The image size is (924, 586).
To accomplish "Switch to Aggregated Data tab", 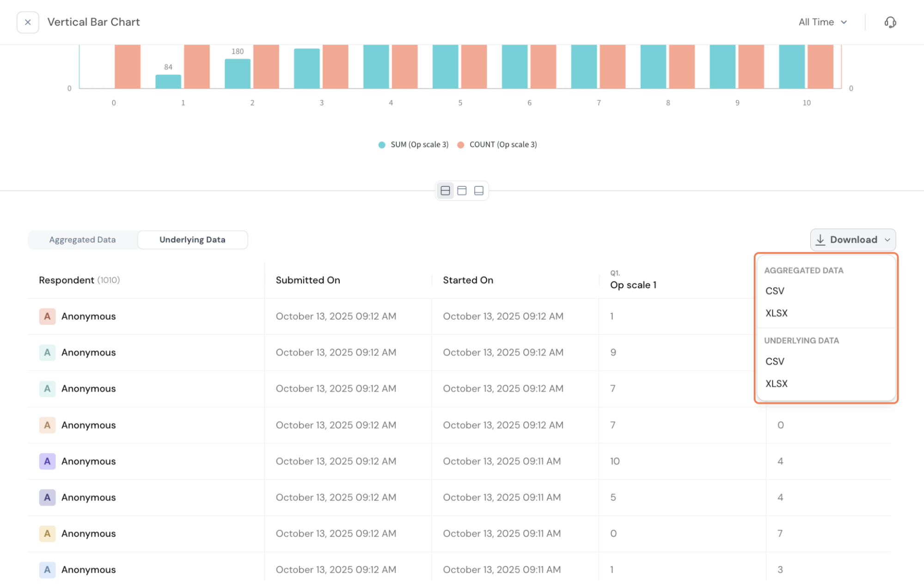I will [x=82, y=239].
